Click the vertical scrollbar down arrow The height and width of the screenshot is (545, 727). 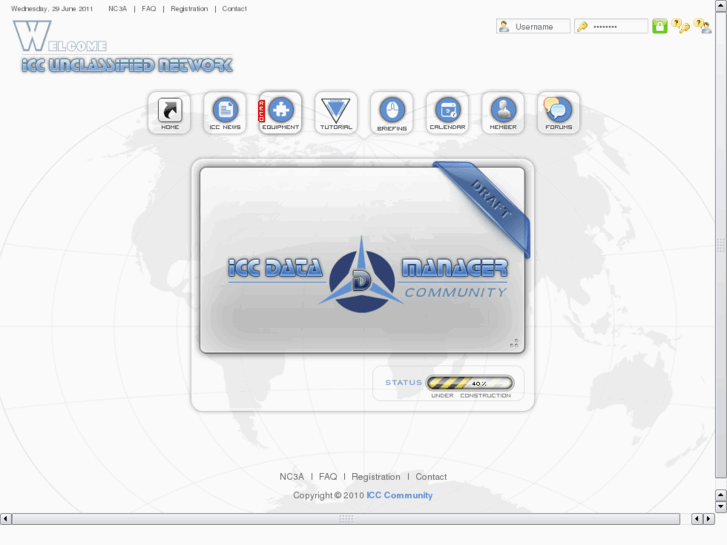pyautogui.click(x=721, y=507)
